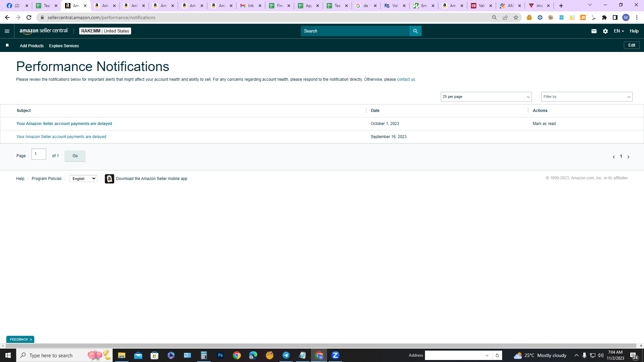
Task: Open the EN language dropdown
Action: point(619,31)
